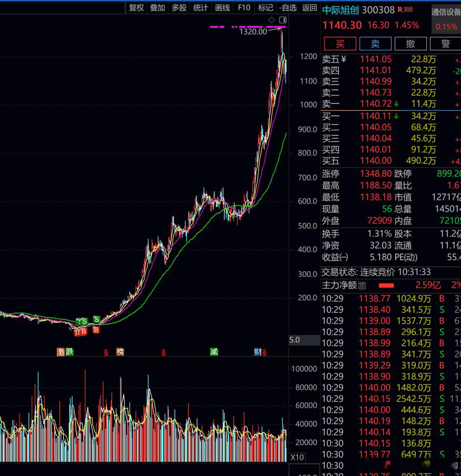This screenshot has width=461, height=476.
Task: Click the 1200 price axis label
Action: click(x=308, y=57)
